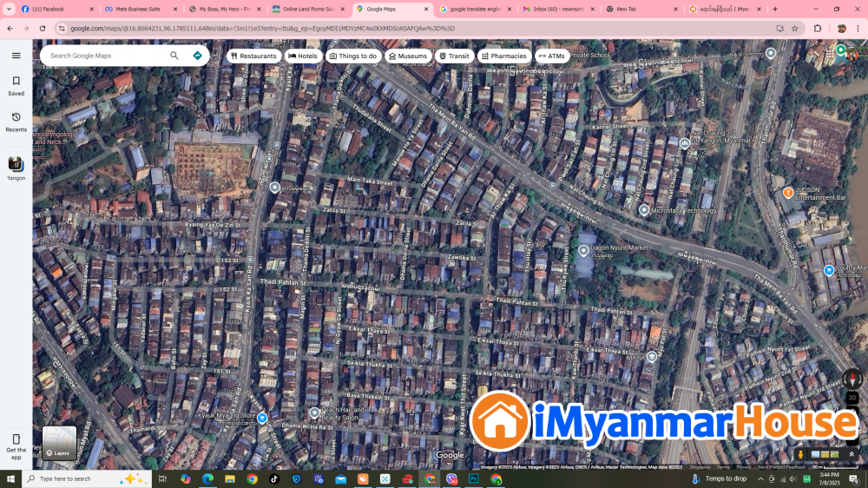Reload the Google Maps page

(42, 29)
